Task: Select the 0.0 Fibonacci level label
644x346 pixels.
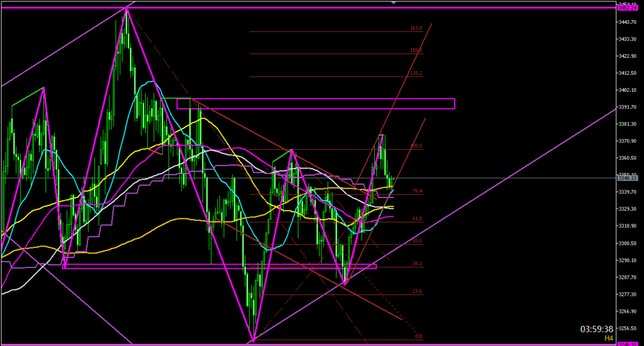Action: (418, 337)
